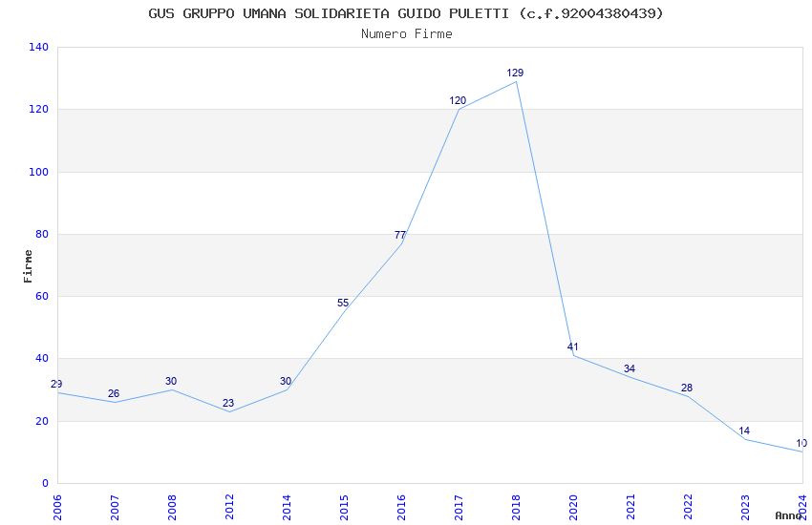Click the 2016 year tick label
Viewport: 812px width, 525px height.
(401, 507)
